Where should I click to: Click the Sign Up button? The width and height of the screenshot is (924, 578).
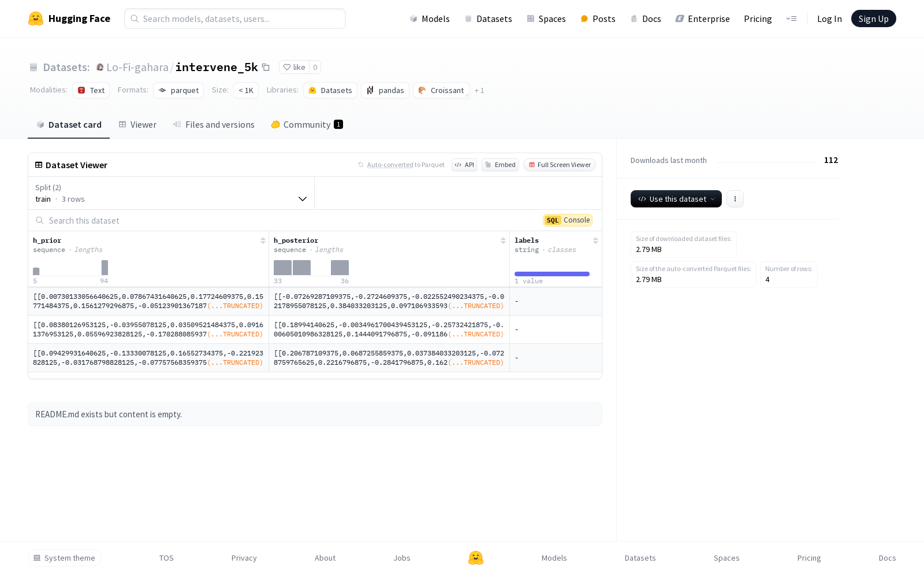pyautogui.click(x=874, y=18)
